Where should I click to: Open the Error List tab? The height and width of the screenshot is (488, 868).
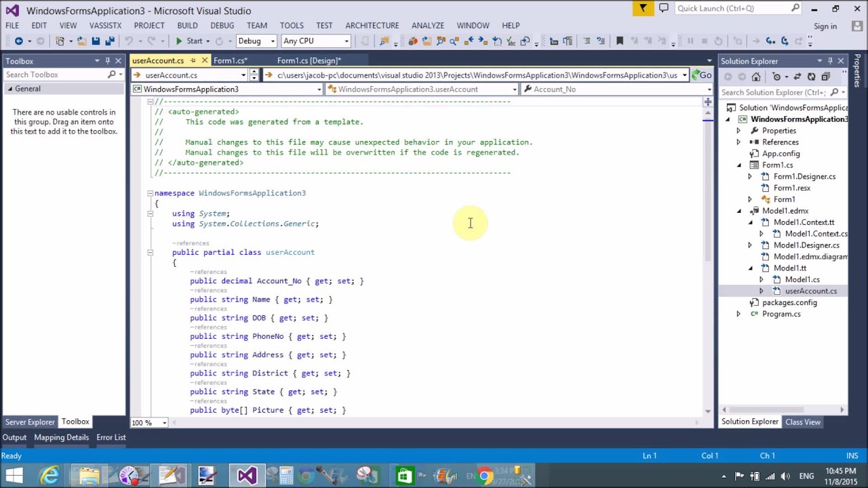111,437
